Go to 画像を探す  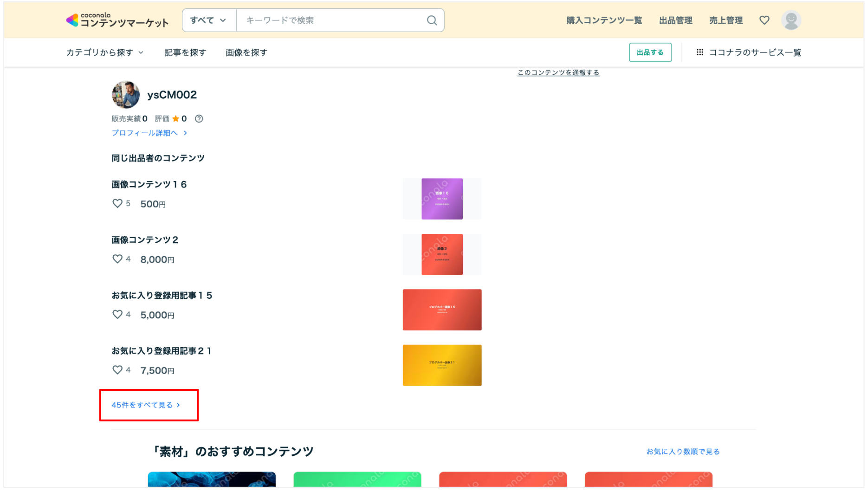point(246,52)
